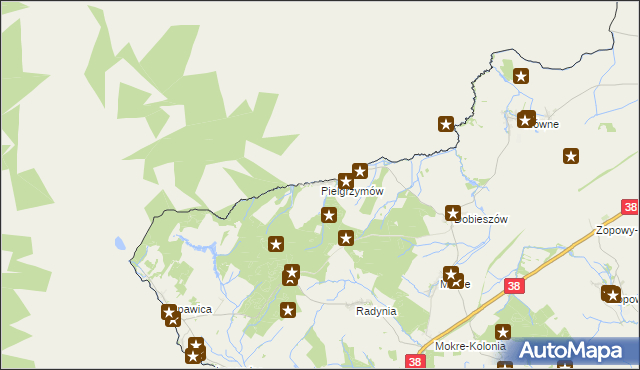Click the small blue pond west of the border

[120, 243]
